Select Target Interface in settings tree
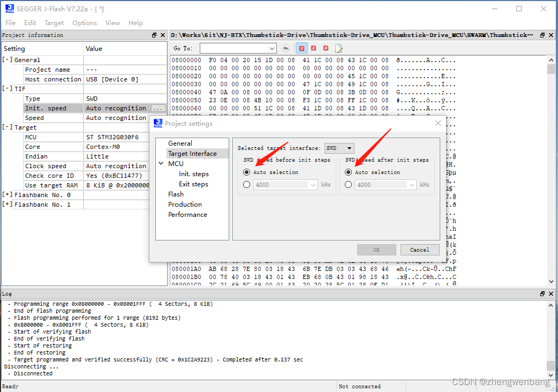The width and height of the screenshot is (558, 392). pyautogui.click(x=192, y=154)
